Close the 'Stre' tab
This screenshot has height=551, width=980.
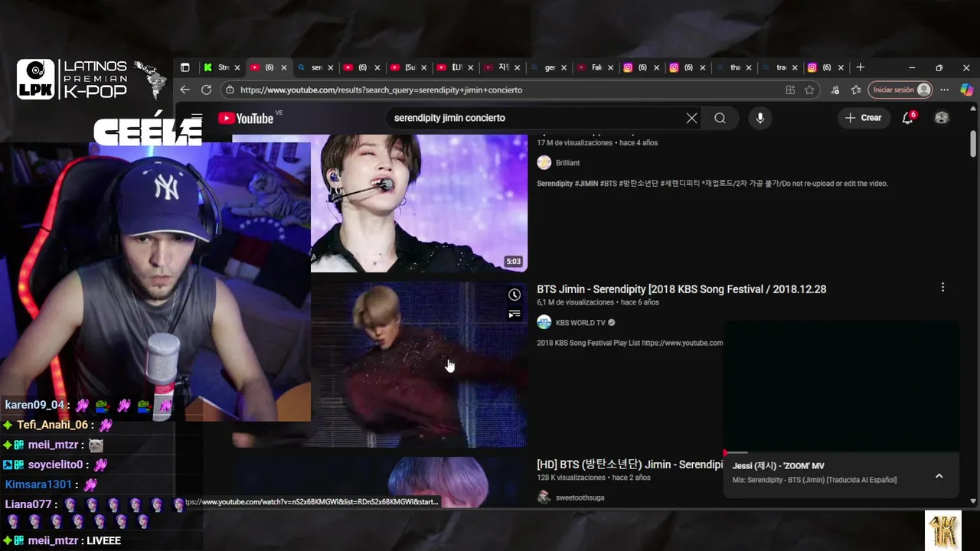(x=237, y=67)
